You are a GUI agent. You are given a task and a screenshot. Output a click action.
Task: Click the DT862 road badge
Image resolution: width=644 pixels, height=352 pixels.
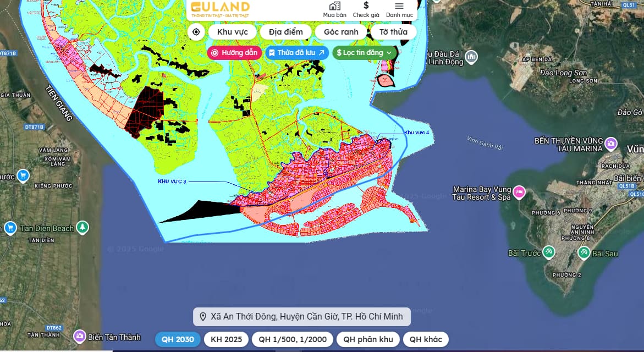click(54, 328)
